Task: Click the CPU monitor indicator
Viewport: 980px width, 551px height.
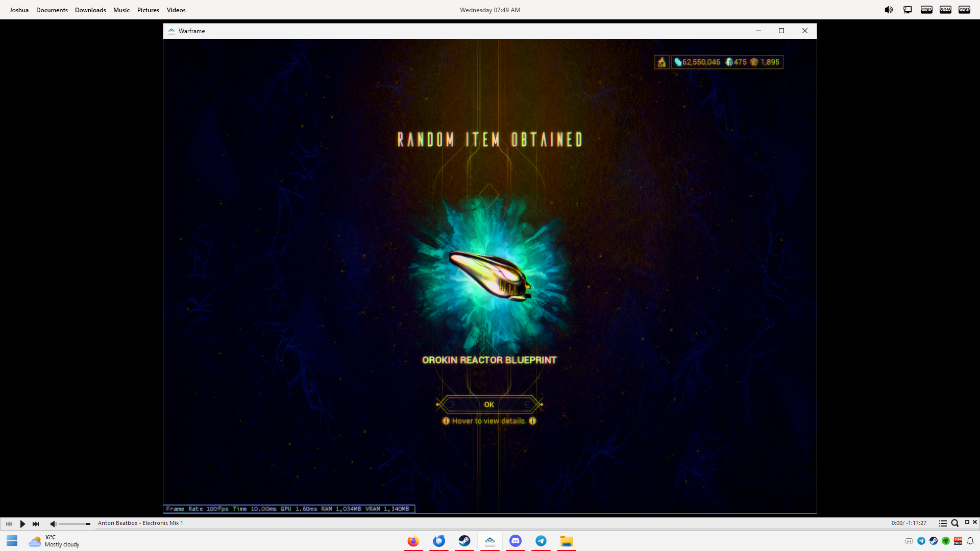Action: coord(926,10)
